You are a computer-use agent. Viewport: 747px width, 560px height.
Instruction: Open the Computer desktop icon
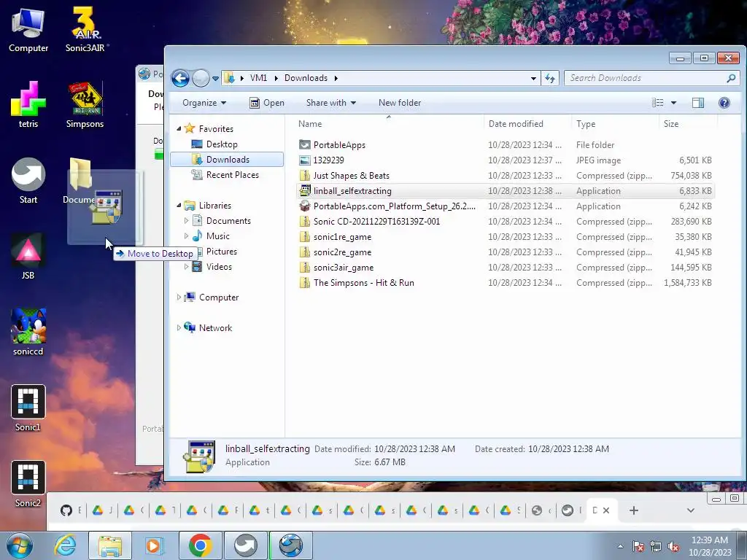click(x=28, y=29)
